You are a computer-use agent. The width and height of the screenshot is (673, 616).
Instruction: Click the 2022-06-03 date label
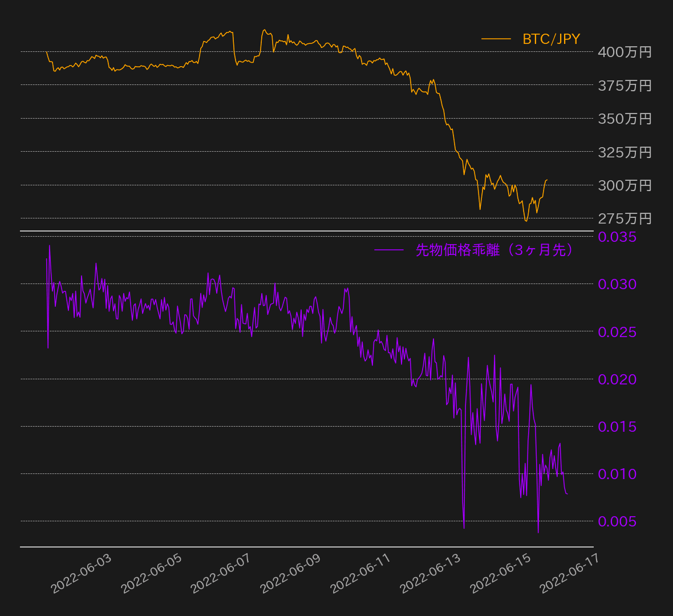click(82, 574)
